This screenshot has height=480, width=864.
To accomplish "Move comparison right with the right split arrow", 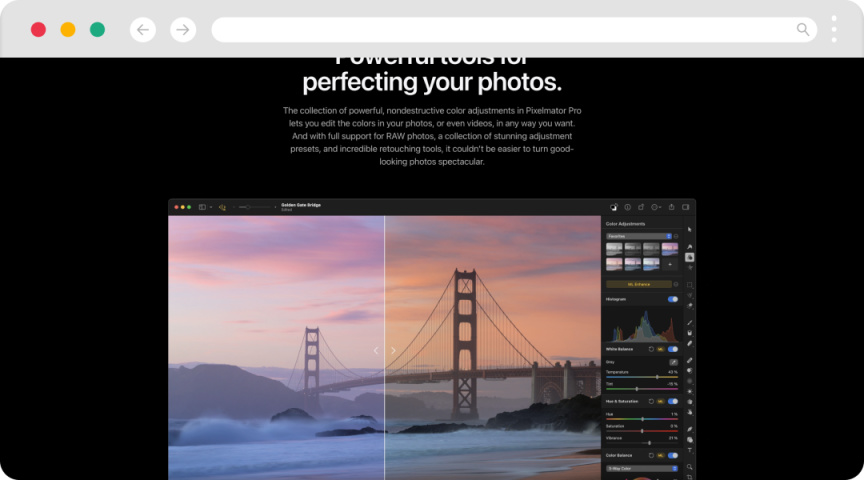I will pyautogui.click(x=393, y=350).
